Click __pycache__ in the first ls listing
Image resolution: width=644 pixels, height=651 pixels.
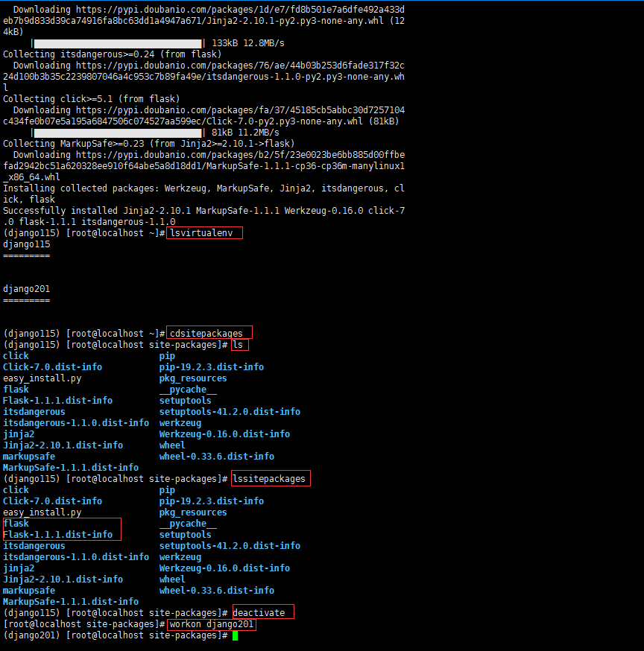coord(188,390)
